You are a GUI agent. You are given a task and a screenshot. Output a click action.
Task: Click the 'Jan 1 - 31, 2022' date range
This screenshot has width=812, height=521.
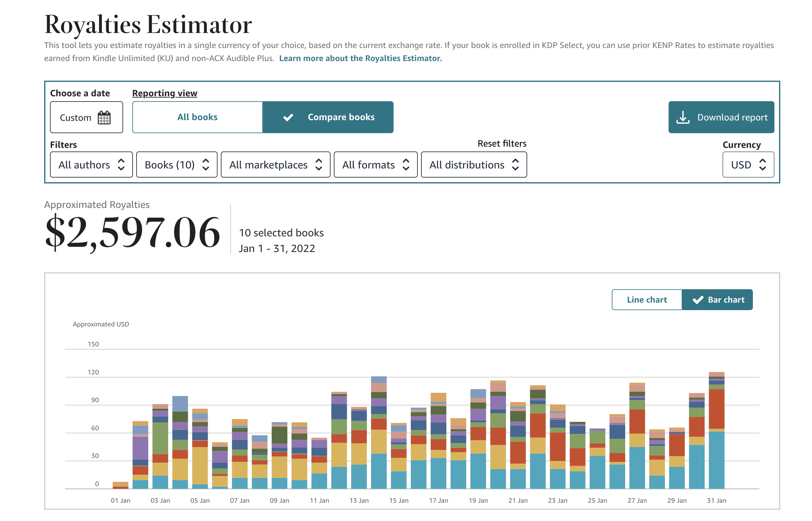277,249
